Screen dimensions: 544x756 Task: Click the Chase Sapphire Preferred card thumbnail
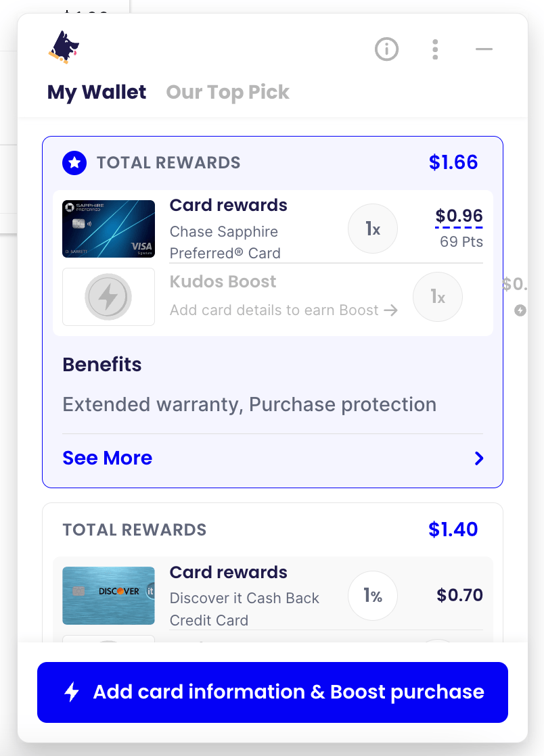click(x=108, y=228)
